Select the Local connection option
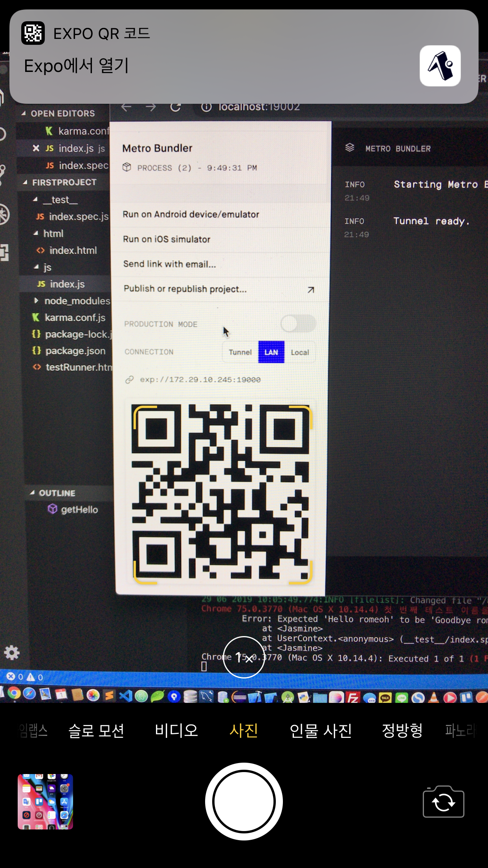Viewport: 488px width, 868px height. [300, 352]
